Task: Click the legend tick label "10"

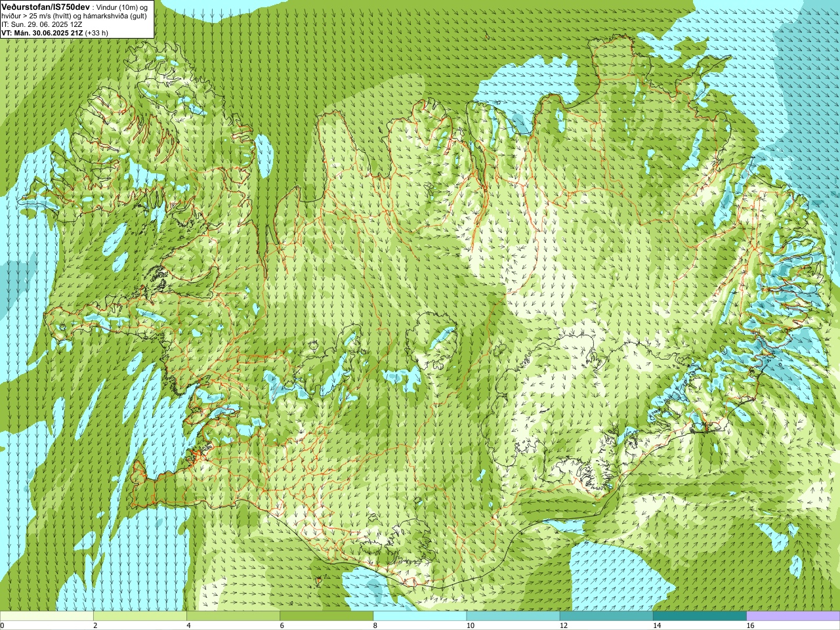Action: [x=470, y=625]
